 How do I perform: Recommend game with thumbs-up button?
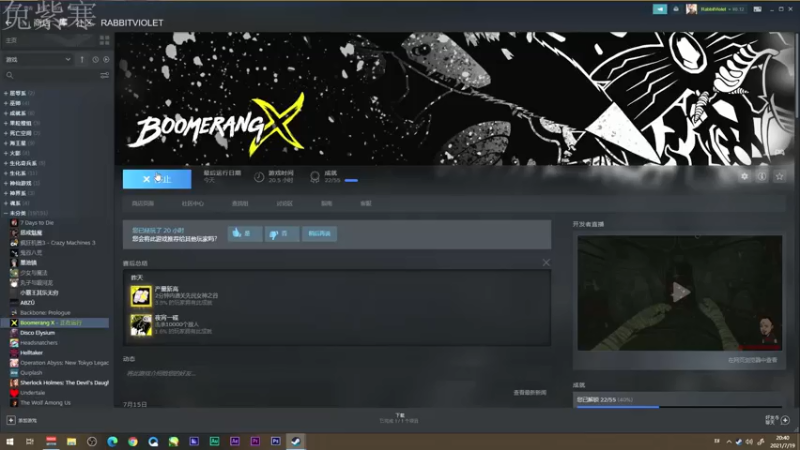245,234
